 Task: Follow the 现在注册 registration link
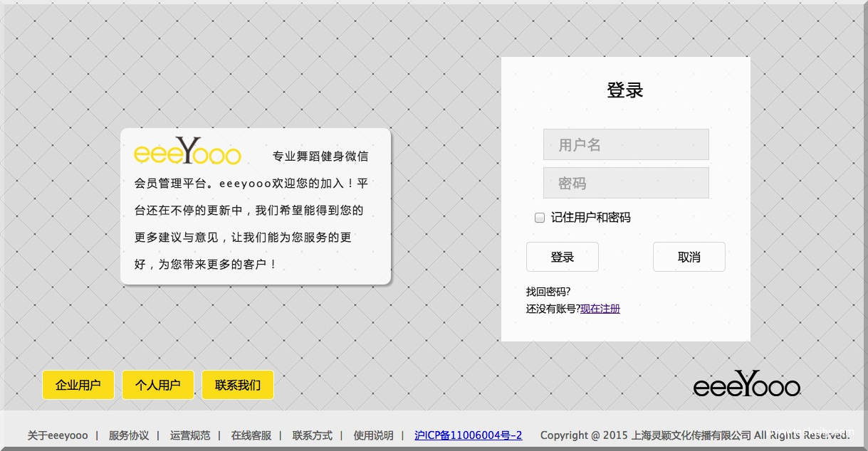[600, 309]
